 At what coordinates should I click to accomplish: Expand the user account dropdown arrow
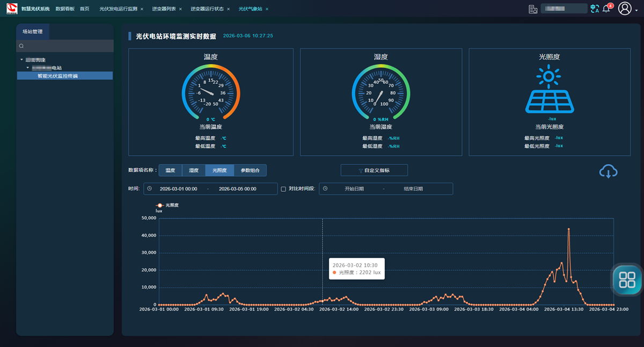coord(636,11)
